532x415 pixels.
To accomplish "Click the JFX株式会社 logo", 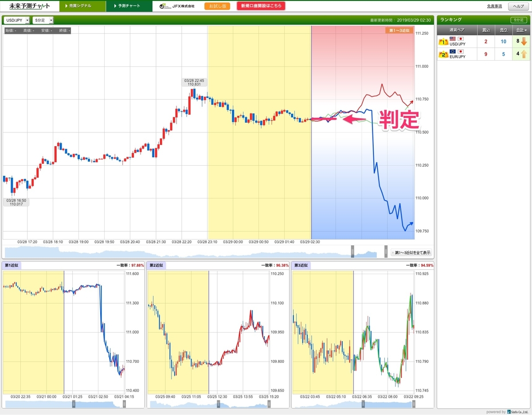I will 177,6.
